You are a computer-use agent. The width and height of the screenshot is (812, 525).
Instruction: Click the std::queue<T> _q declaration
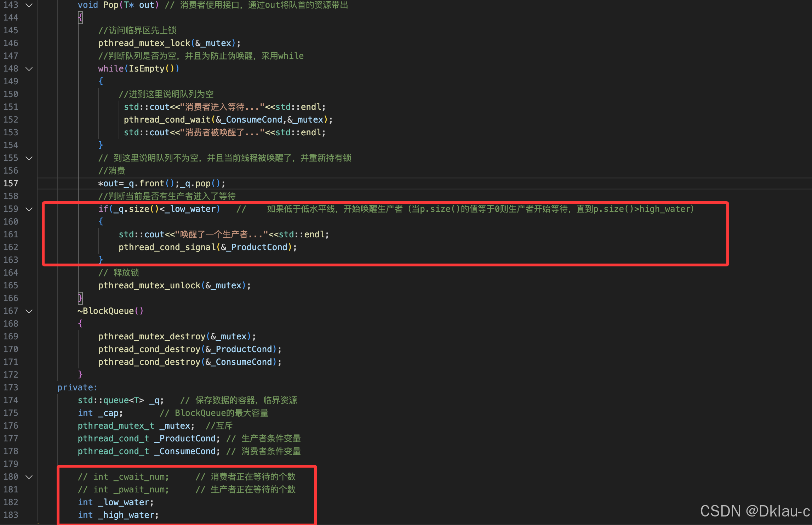pos(120,400)
